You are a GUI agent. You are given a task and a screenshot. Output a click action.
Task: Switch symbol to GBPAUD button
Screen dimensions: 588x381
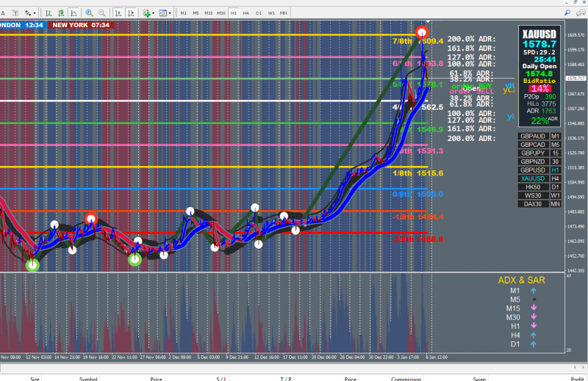click(533, 136)
